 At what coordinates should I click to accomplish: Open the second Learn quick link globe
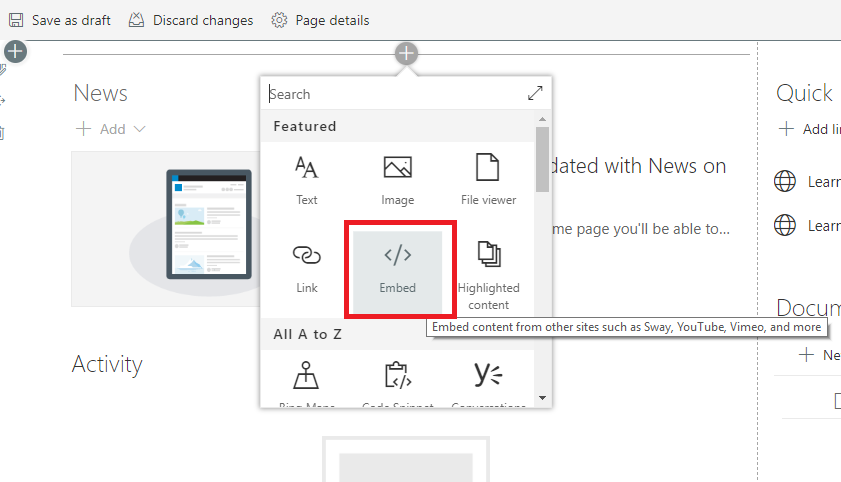coord(785,225)
